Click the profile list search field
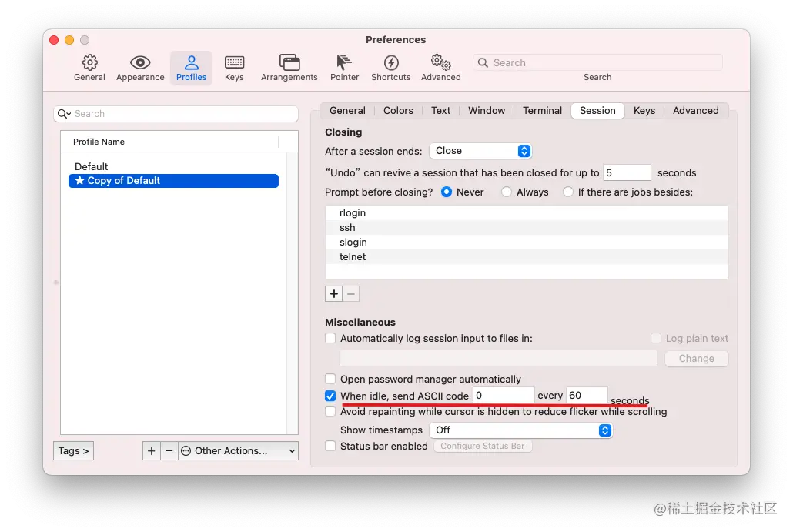 (176, 114)
